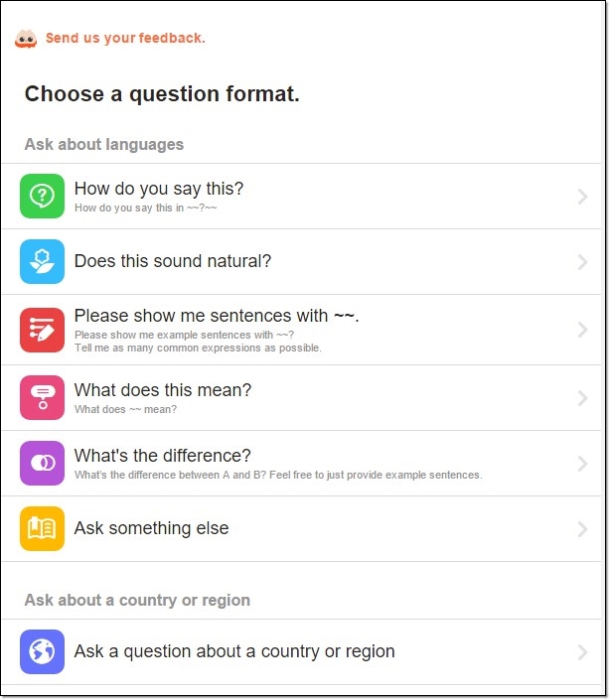Image resolution: width=610 pixels, height=700 pixels.
Task: Select the blue flower icon
Action: pyautogui.click(x=42, y=261)
